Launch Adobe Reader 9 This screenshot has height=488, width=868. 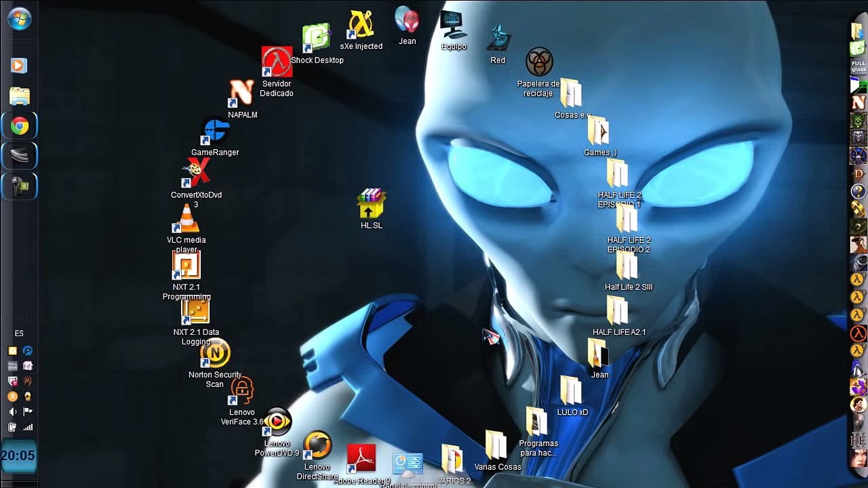pyautogui.click(x=361, y=459)
